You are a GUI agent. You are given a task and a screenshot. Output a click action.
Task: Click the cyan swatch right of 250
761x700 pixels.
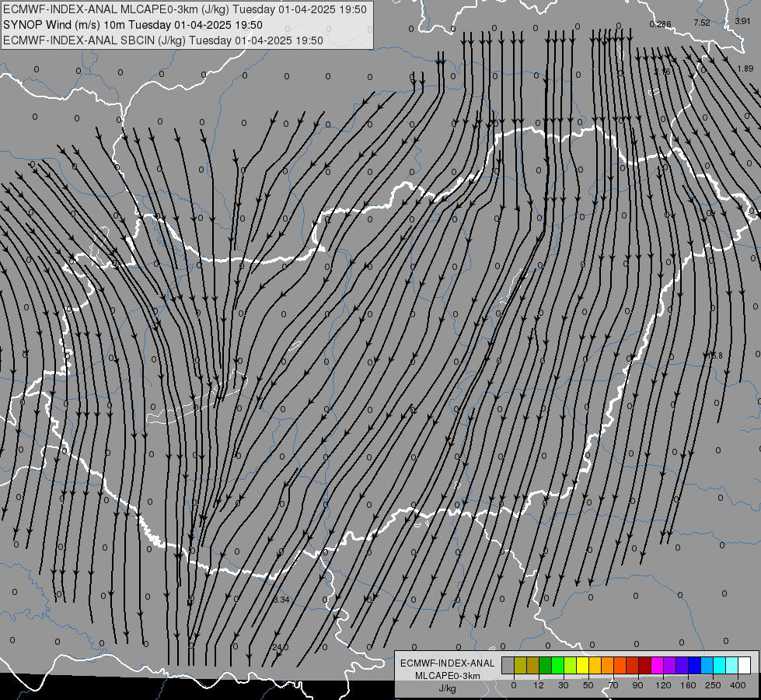[x=719, y=665]
